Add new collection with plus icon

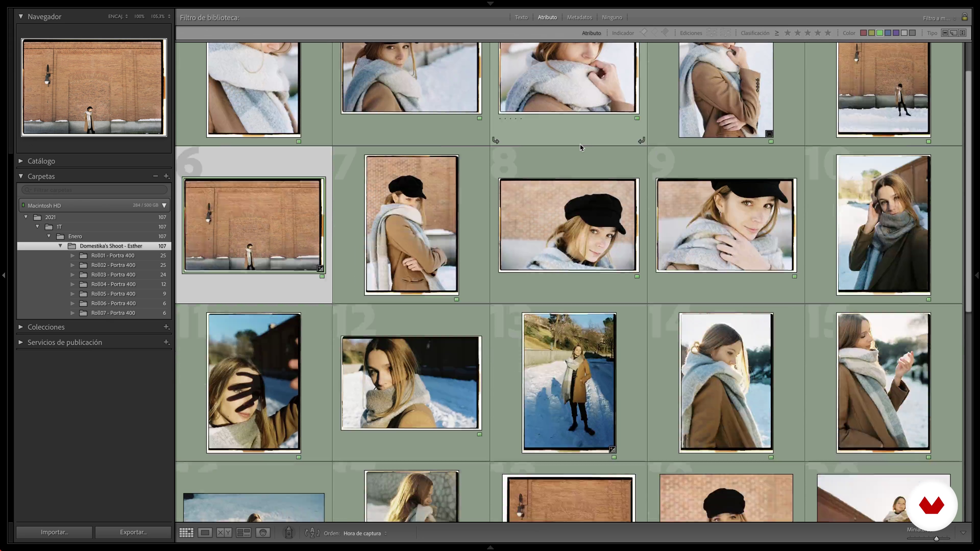(166, 327)
